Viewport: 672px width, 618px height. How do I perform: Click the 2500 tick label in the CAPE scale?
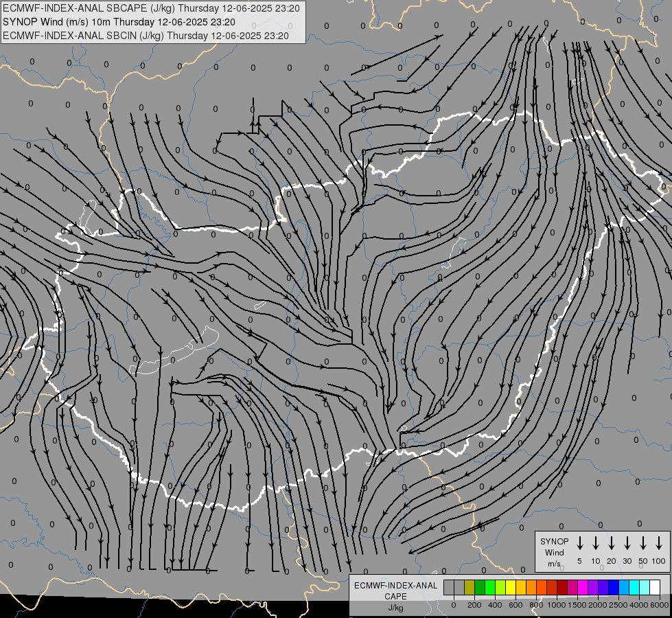tap(618, 605)
